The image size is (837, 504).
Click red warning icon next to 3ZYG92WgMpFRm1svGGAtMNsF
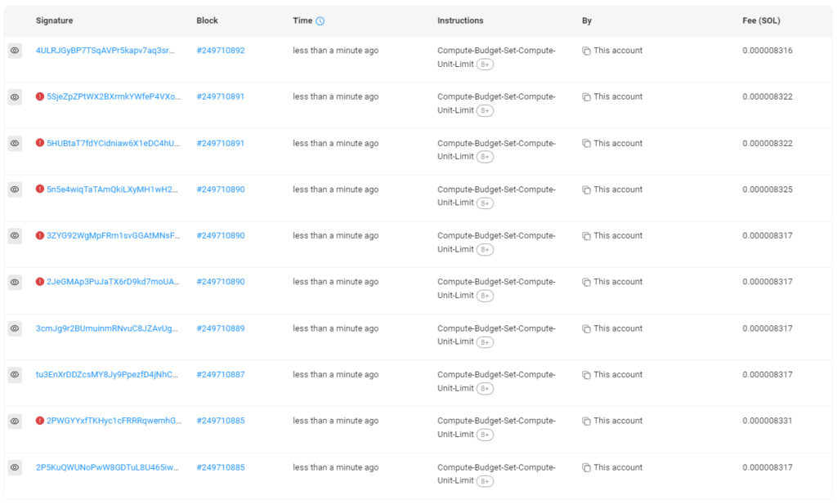click(40, 235)
